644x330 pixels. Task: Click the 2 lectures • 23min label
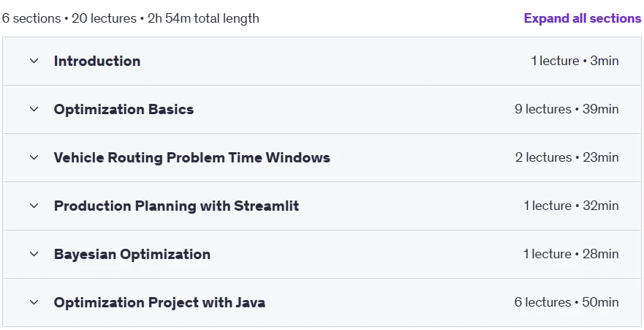pos(567,157)
